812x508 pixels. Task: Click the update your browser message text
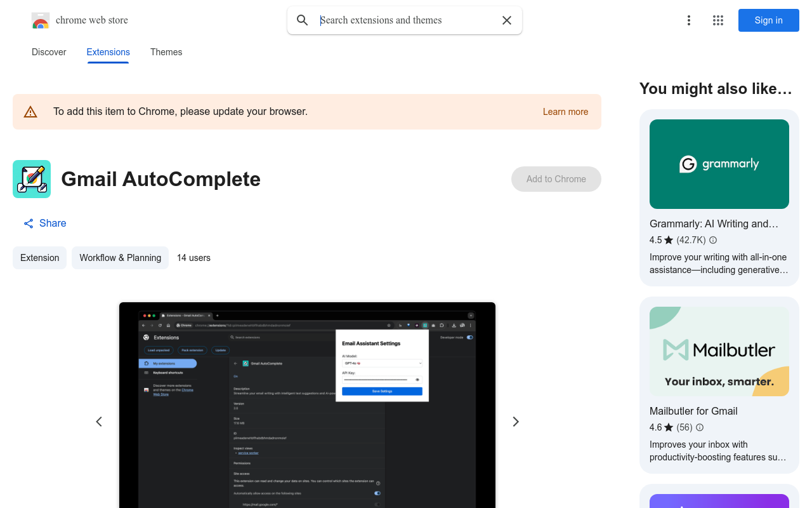point(180,112)
